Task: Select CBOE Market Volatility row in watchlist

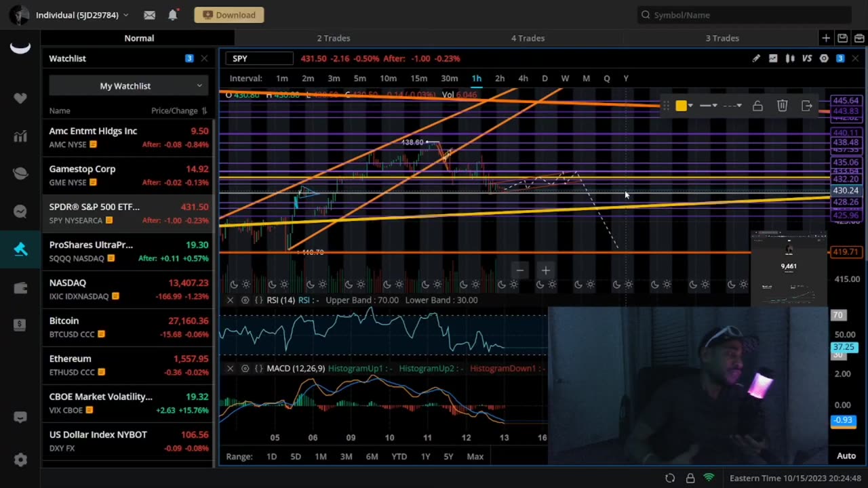Action: 128,403
